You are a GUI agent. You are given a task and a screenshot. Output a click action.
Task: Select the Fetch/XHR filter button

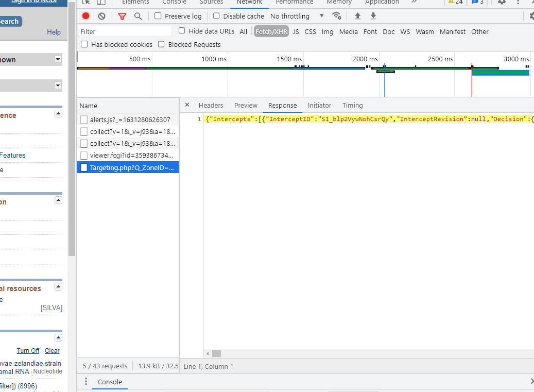pyautogui.click(x=271, y=31)
